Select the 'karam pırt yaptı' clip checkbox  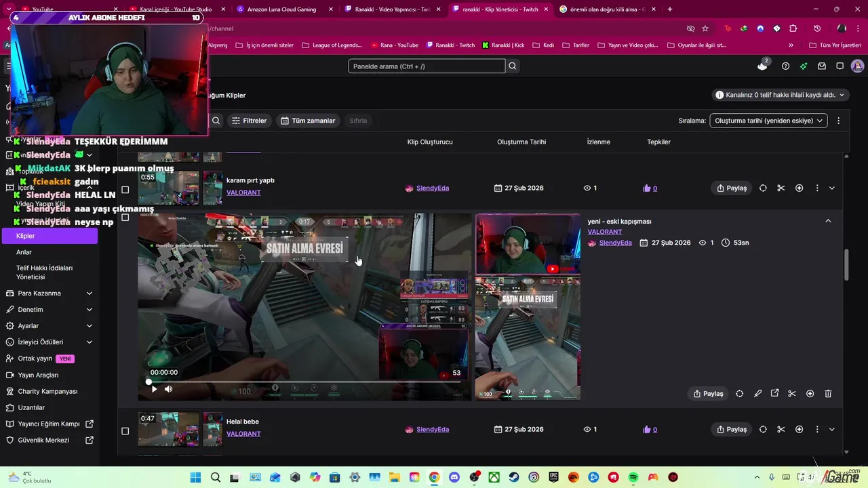[125, 190]
